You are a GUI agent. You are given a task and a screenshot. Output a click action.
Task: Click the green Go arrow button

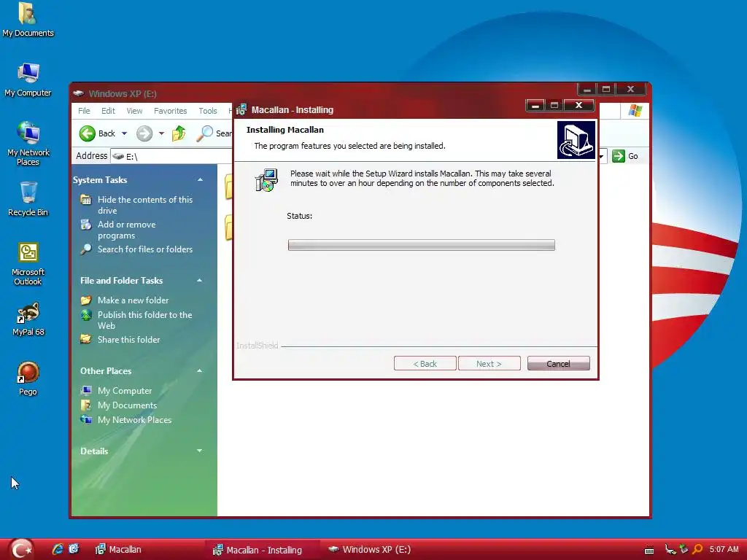point(619,156)
